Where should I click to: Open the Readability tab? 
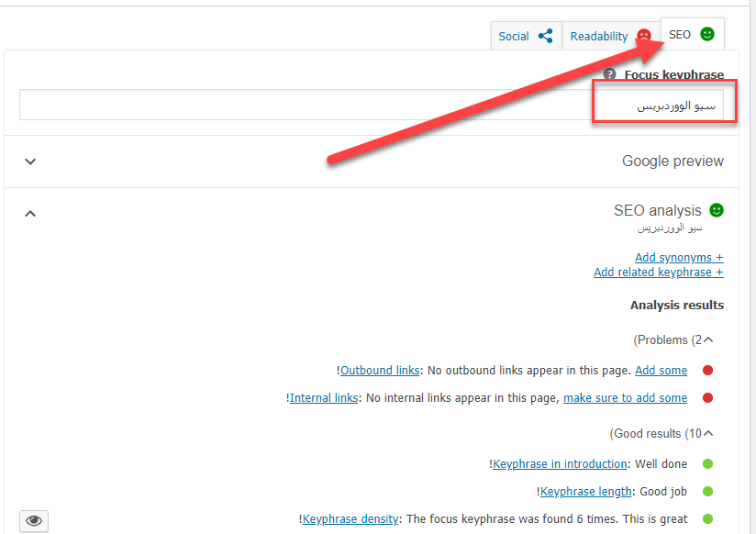611,36
